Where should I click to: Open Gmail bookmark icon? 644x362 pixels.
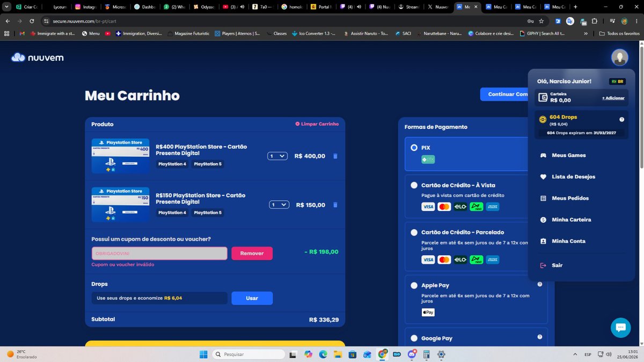click(22, 33)
